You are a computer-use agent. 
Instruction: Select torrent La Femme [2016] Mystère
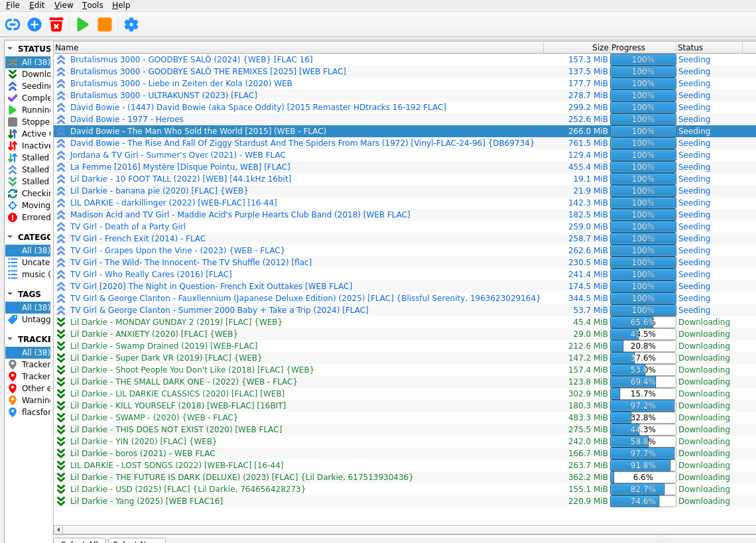(180, 167)
